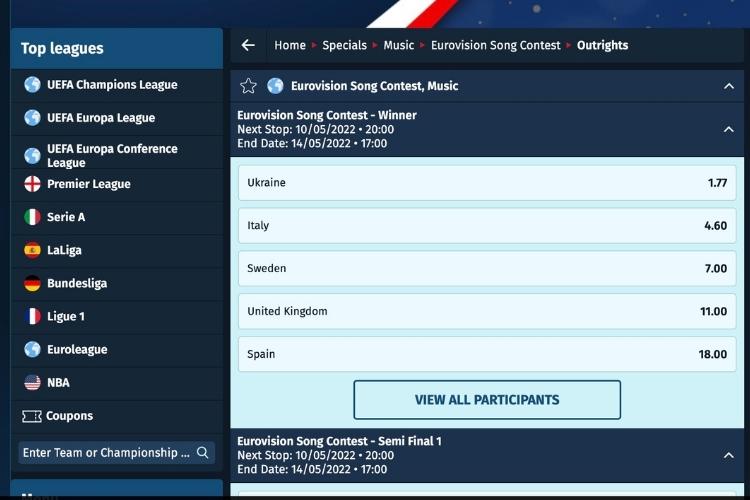This screenshot has width=750, height=500.
Task: Click the USA flag icon for NBA
Action: click(32, 382)
